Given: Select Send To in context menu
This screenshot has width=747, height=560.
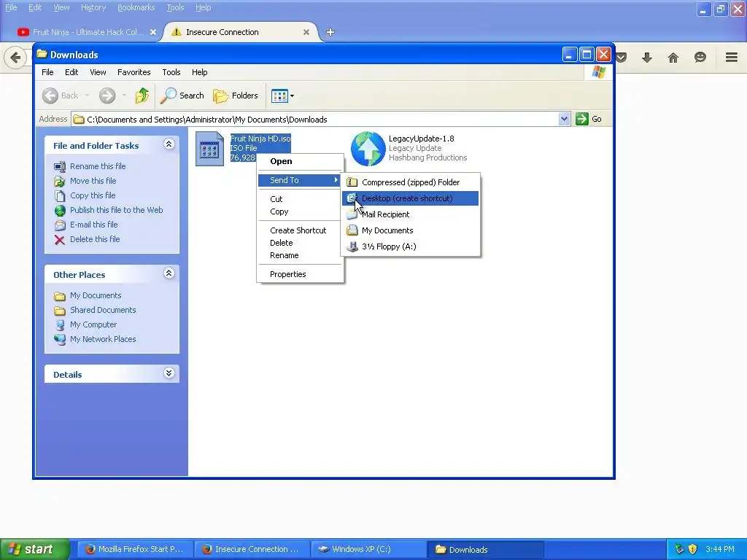Looking at the screenshot, I should pos(300,180).
